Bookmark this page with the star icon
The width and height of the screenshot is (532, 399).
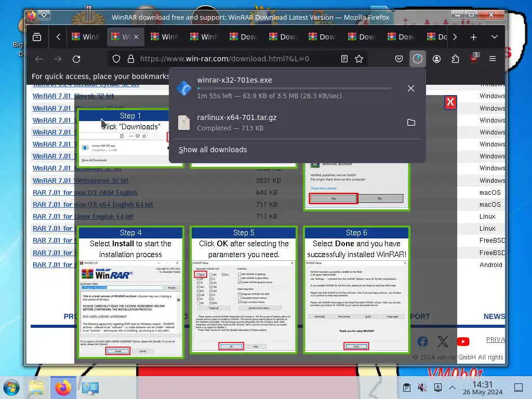359,59
